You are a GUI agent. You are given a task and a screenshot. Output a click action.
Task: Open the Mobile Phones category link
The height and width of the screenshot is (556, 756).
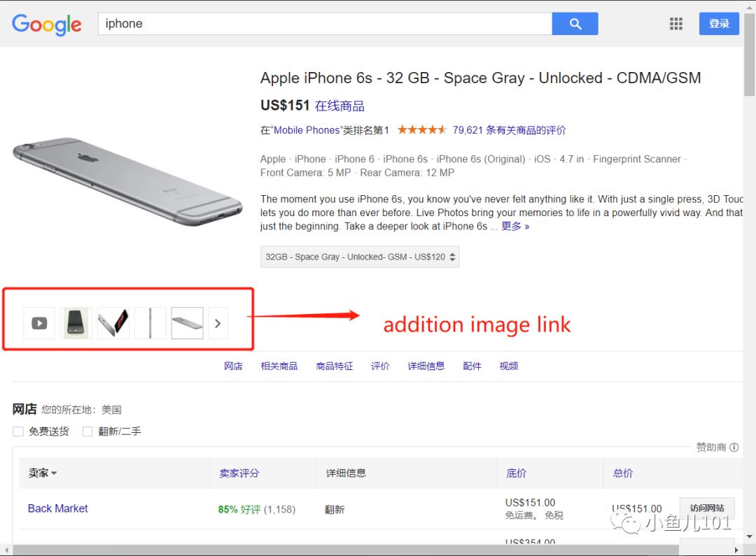[307, 130]
